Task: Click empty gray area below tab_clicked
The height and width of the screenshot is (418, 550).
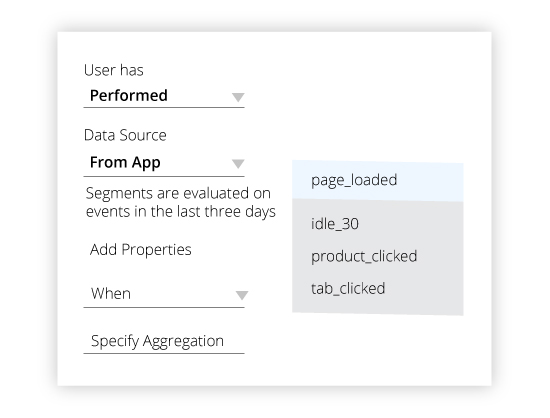Action: (x=377, y=306)
